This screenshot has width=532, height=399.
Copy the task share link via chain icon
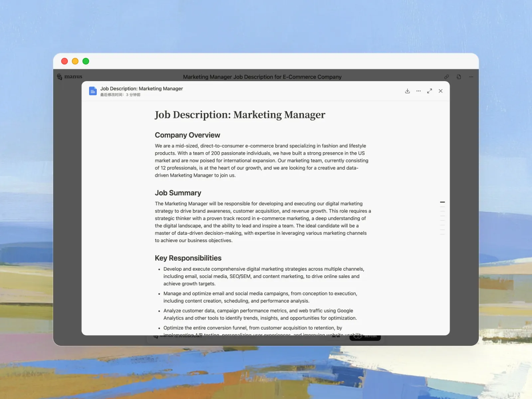[447, 77]
